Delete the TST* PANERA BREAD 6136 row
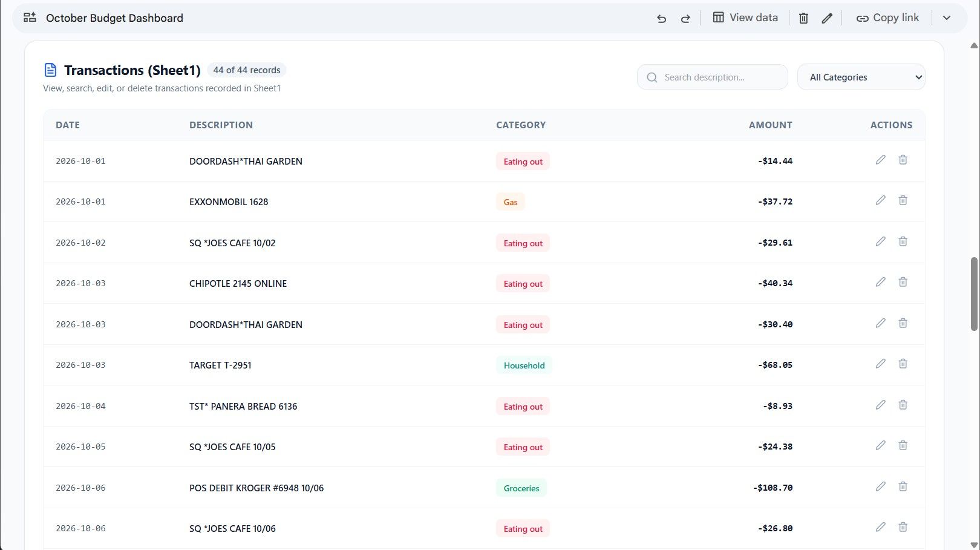Viewport: 980px width, 550px height. pyautogui.click(x=903, y=405)
